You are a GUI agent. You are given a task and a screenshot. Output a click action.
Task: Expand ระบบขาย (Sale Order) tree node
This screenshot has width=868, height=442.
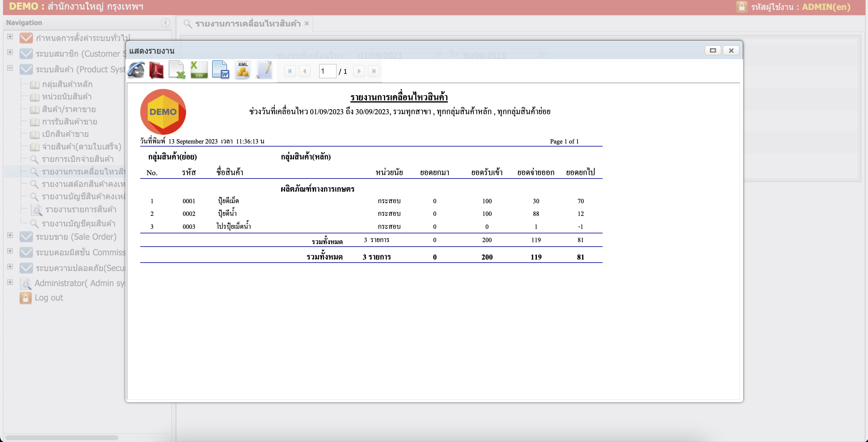coord(10,235)
